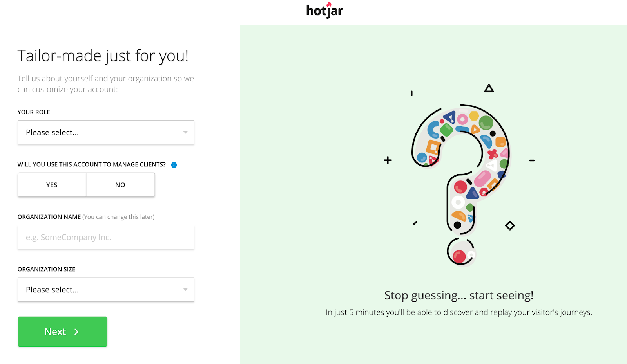The image size is (627, 364).
Task: Click the 'Tailor-made just for you!' title
Action: point(103,56)
